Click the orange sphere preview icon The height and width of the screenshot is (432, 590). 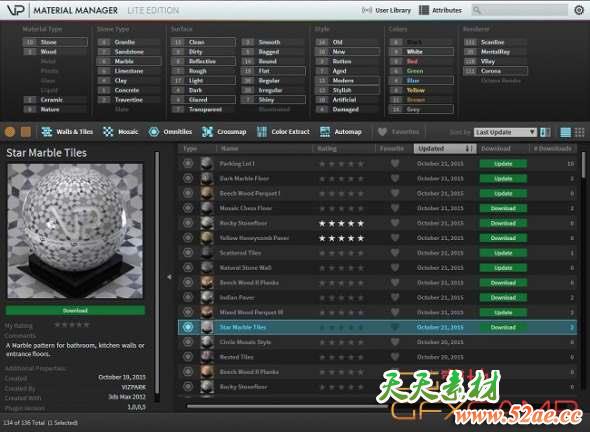pyautogui.click(x=10, y=132)
